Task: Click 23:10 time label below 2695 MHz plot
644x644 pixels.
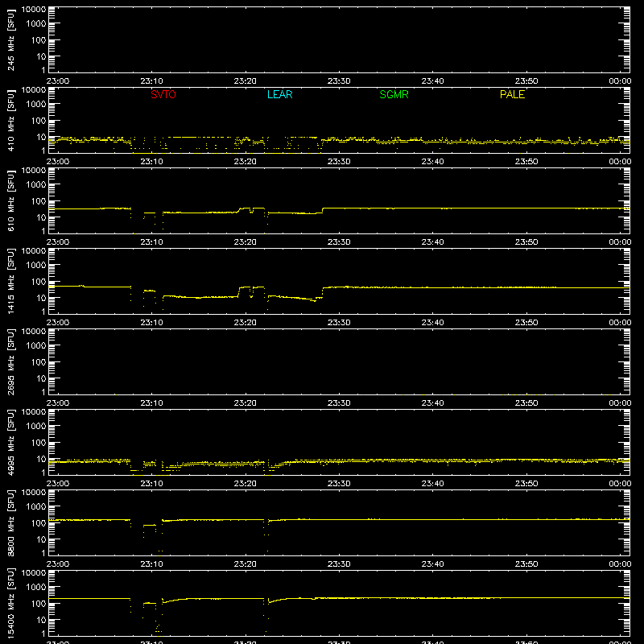Action: [x=151, y=403]
